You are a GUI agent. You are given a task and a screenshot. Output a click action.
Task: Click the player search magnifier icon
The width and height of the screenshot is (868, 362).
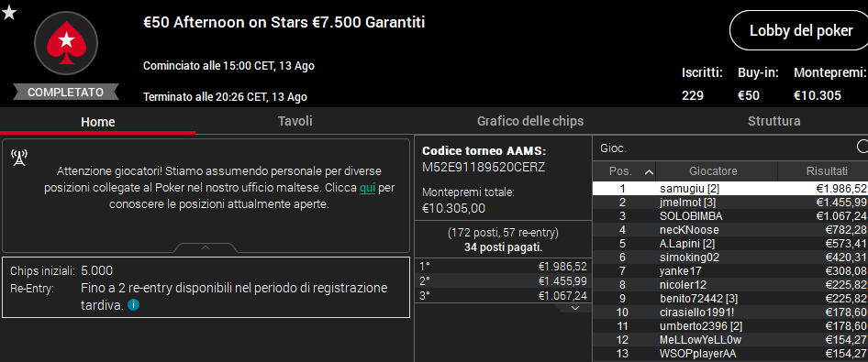click(x=862, y=147)
